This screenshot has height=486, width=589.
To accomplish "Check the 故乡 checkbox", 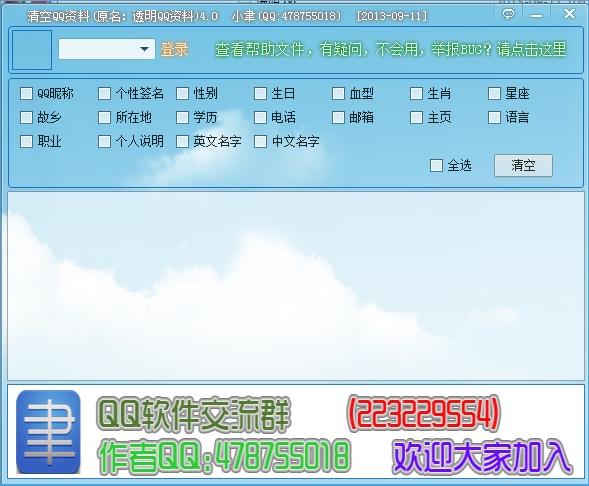I will point(26,118).
